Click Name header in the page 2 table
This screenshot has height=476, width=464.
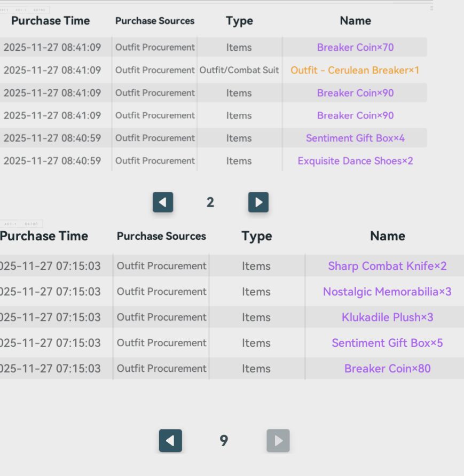pyautogui.click(x=356, y=21)
